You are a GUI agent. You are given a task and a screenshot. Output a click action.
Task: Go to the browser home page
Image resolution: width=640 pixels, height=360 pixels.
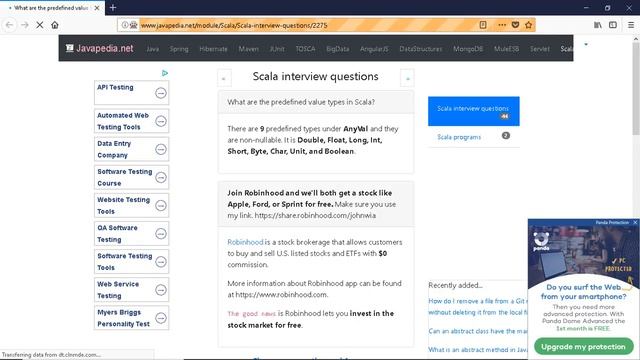(55, 25)
